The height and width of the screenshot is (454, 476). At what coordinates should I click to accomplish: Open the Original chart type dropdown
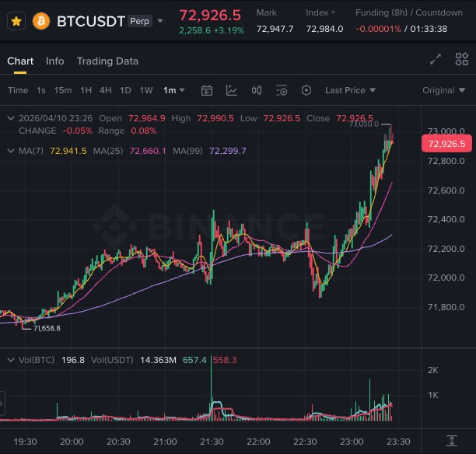pyautogui.click(x=443, y=90)
